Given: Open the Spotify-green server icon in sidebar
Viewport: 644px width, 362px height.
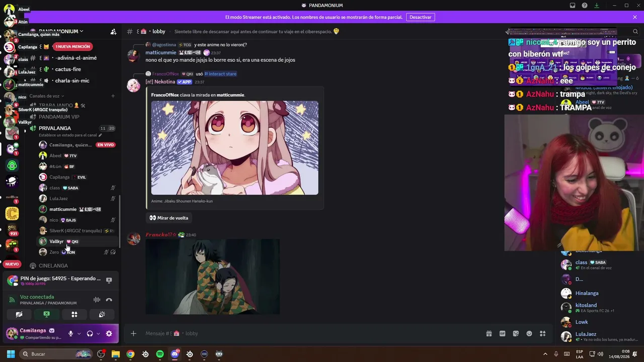Looking at the screenshot, I should (x=12, y=165).
